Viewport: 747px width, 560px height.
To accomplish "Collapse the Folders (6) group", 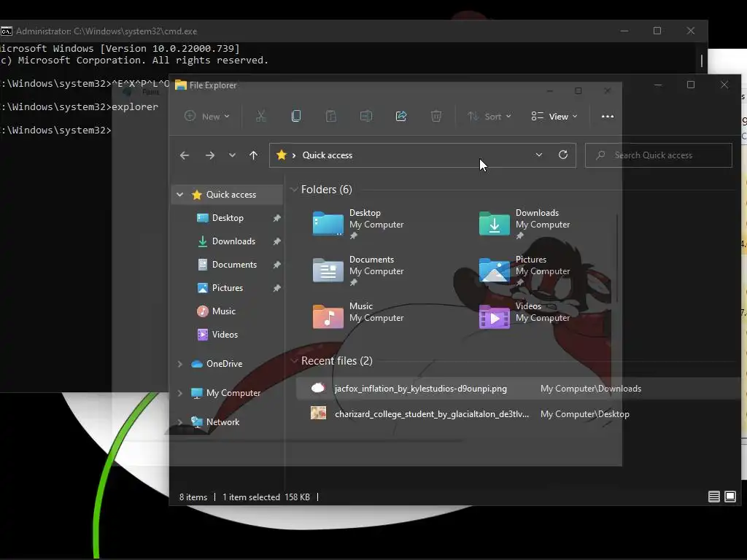I will (x=294, y=190).
